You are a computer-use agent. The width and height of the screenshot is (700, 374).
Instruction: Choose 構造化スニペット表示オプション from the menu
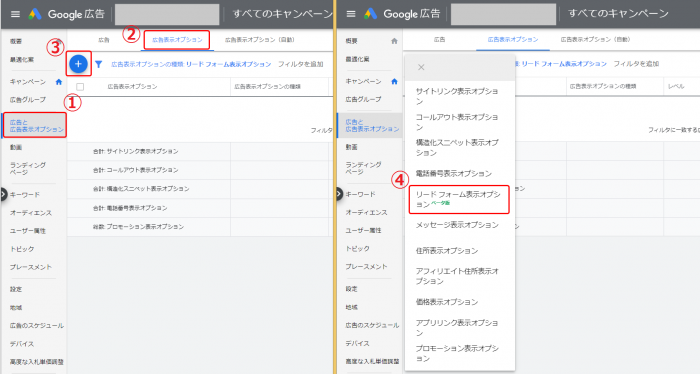tap(457, 148)
